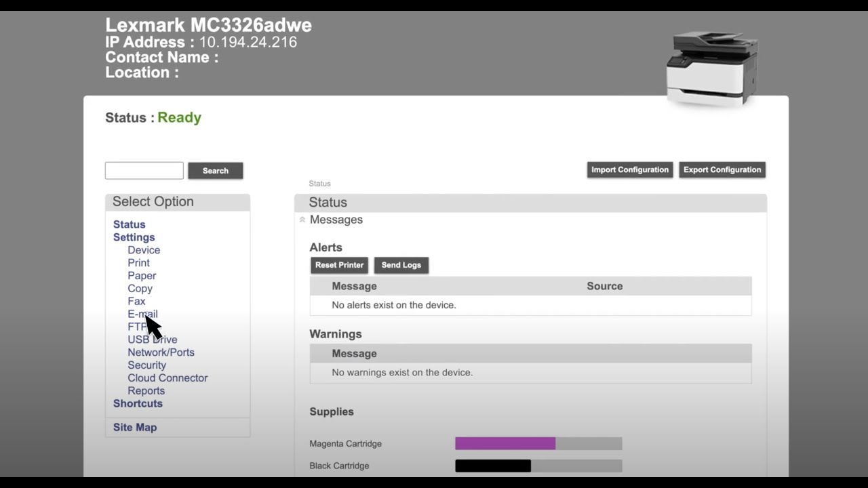The width and height of the screenshot is (868, 488).
Task: Open the Site Map link
Action: click(x=135, y=428)
